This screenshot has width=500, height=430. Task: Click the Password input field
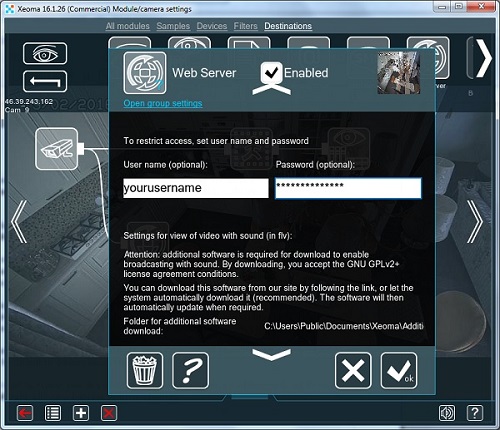348,188
